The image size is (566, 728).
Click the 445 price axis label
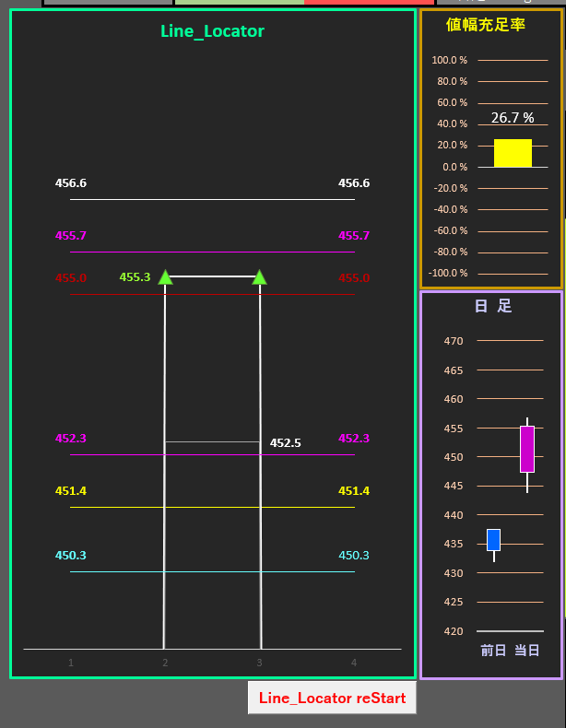454,487
